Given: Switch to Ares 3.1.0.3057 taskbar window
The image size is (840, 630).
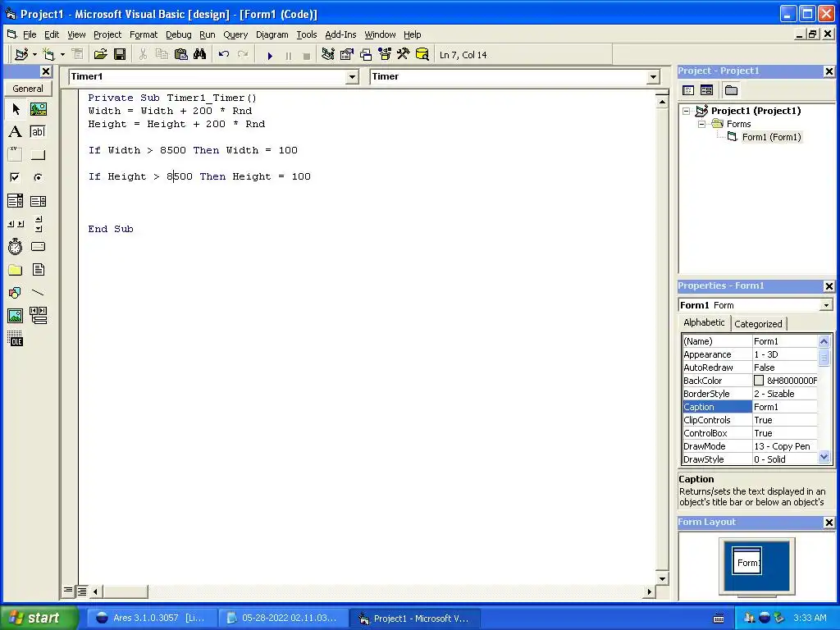Looking at the screenshot, I should (151, 618).
